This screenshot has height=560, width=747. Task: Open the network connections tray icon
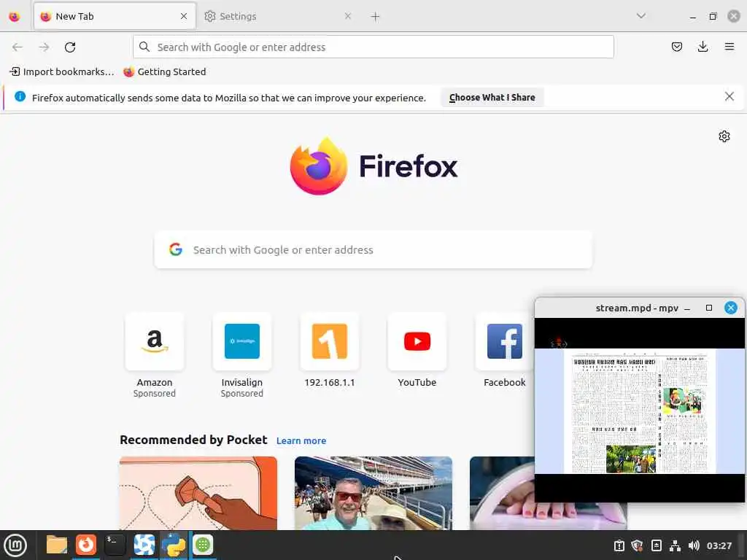click(675, 545)
